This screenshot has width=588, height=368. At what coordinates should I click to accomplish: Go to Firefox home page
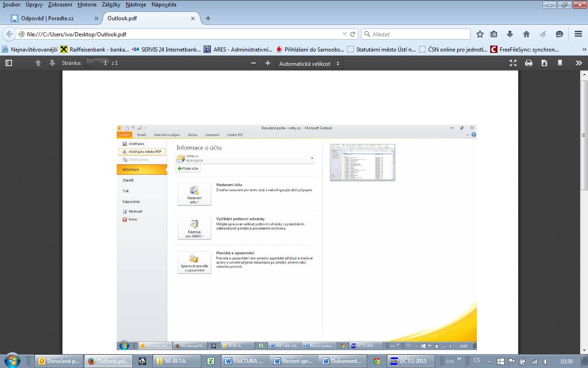tap(526, 34)
